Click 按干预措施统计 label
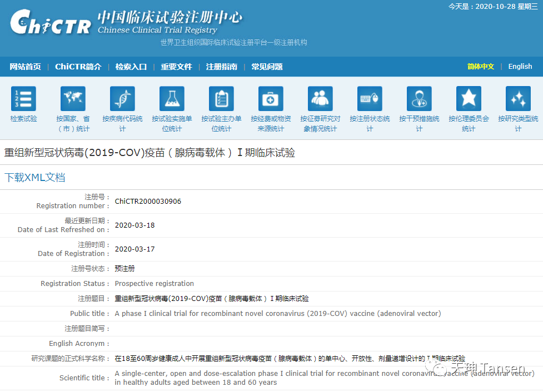Image resolution: width=543 pixels, height=392 pixels. (x=420, y=124)
